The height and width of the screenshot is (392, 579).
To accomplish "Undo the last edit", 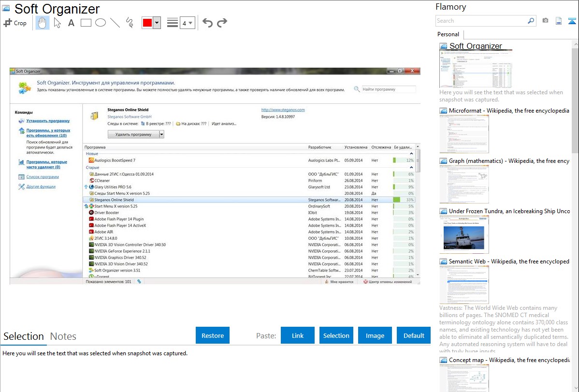I will coord(207,23).
